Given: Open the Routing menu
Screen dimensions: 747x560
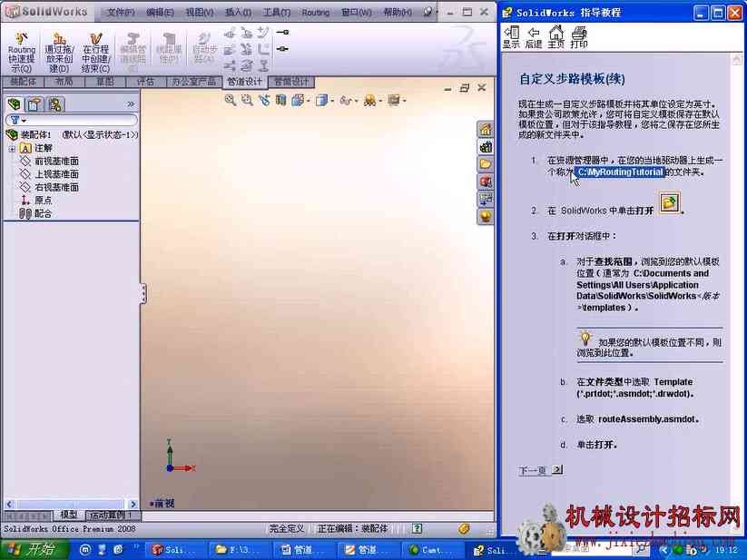Looking at the screenshot, I should 315,13.
